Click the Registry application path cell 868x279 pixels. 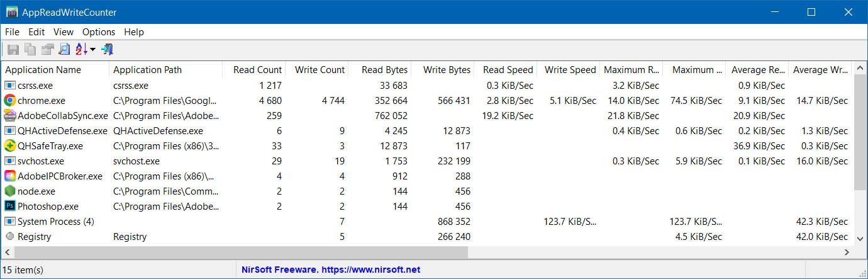click(x=130, y=237)
